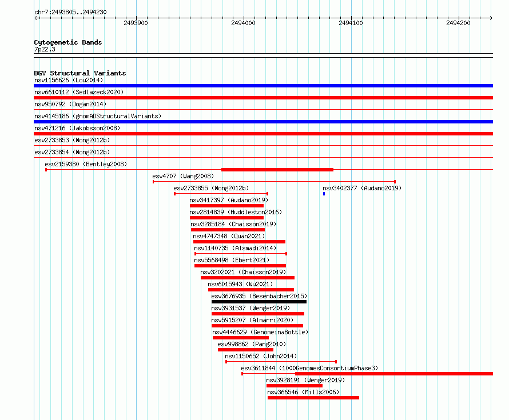Click esv2733855 (Wong2012b) label

pos(211,188)
